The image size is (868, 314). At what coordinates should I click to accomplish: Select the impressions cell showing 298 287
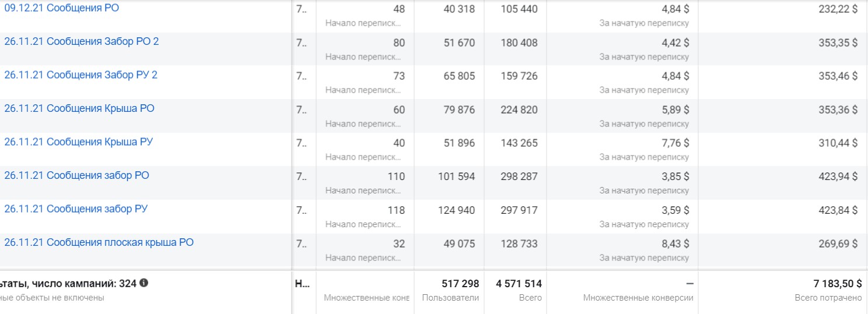(515, 183)
